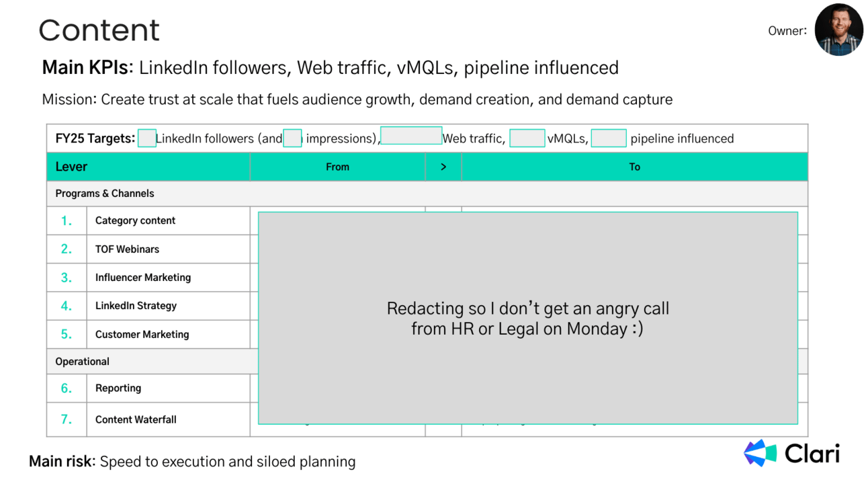Click the Clari logo icon
The height and width of the screenshot is (488, 868).
click(x=761, y=453)
